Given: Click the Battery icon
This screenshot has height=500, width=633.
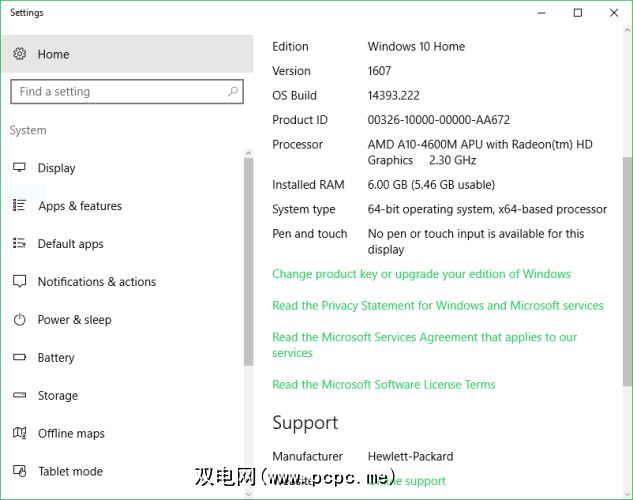Looking at the screenshot, I should click(19, 357).
